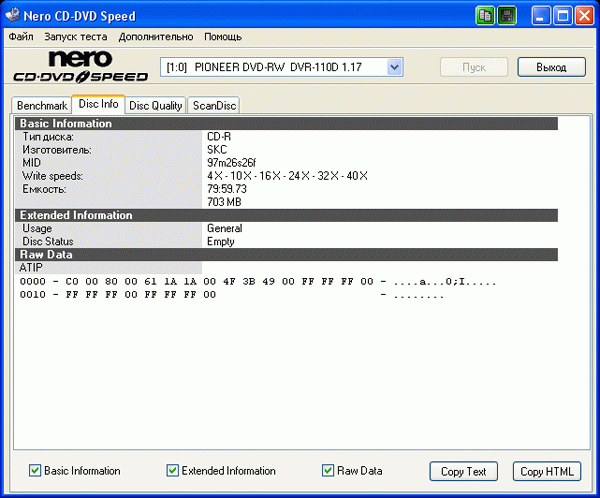This screenshot has width=600, height=498.
Task: Click the capacity value 79:59.73
Action: (227, 189)
